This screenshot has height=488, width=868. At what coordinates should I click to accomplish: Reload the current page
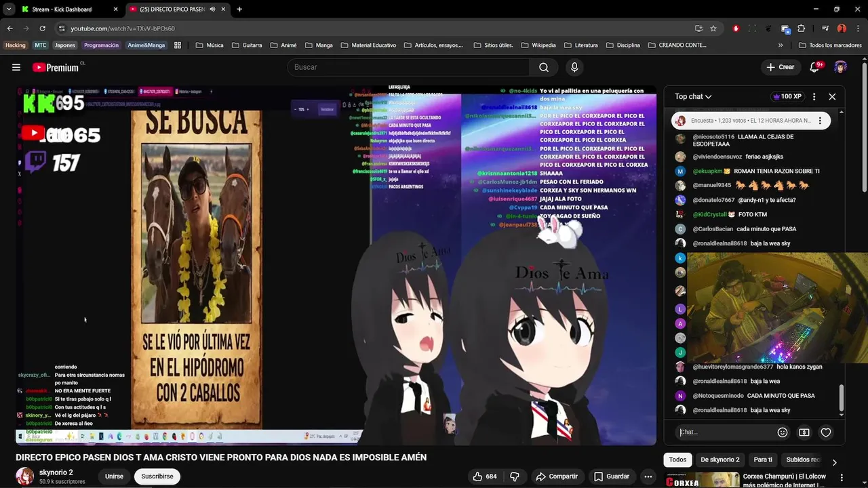click(x=42, y=28)
